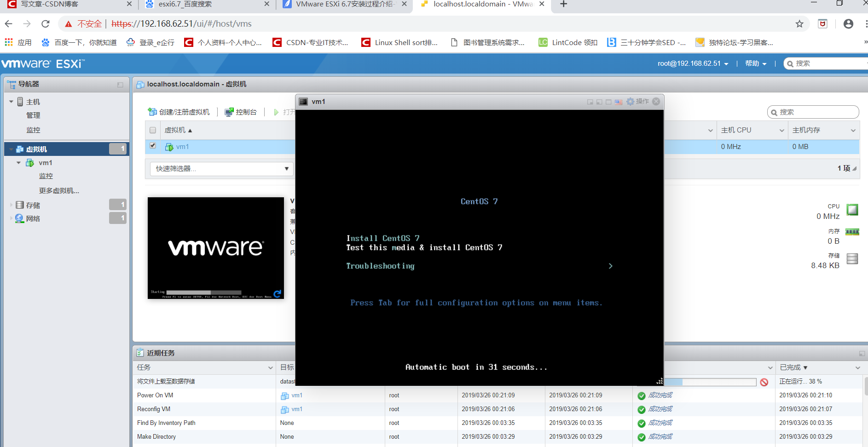Click the 近期任务 panel checklist icon

pyautogui.click(x=140, y=353)
